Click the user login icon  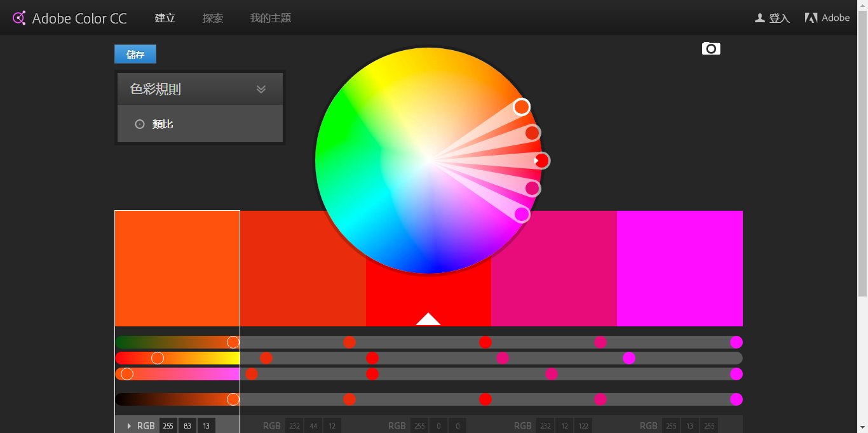coord(759,18)
